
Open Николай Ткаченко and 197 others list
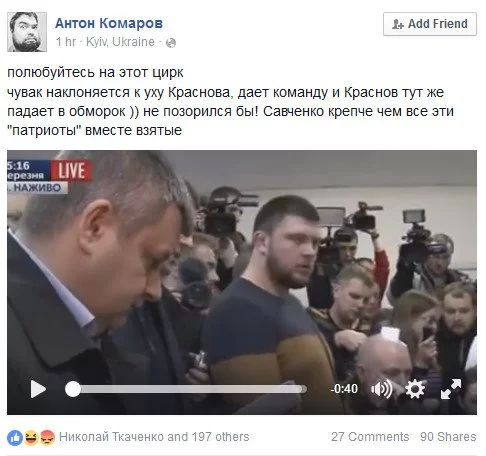click(154, 437)
